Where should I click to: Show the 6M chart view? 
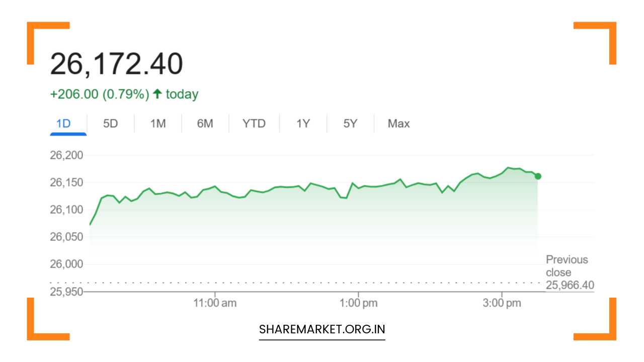point(205,124)
